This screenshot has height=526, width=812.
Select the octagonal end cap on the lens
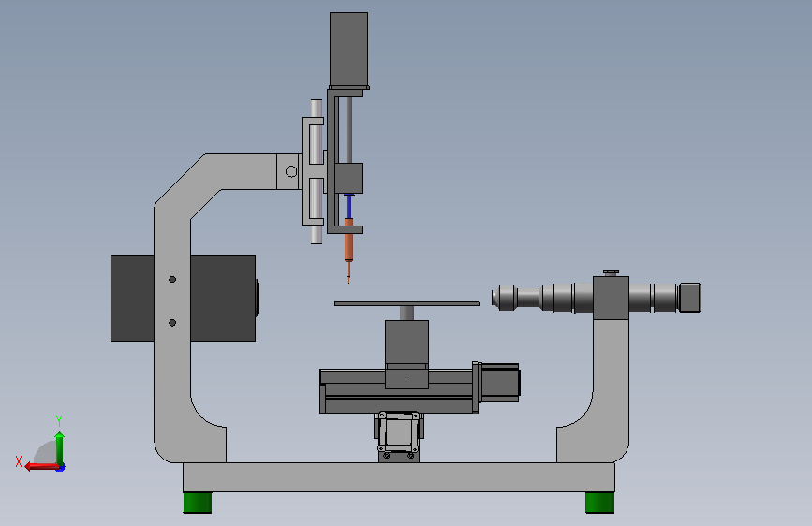[690, 298]
